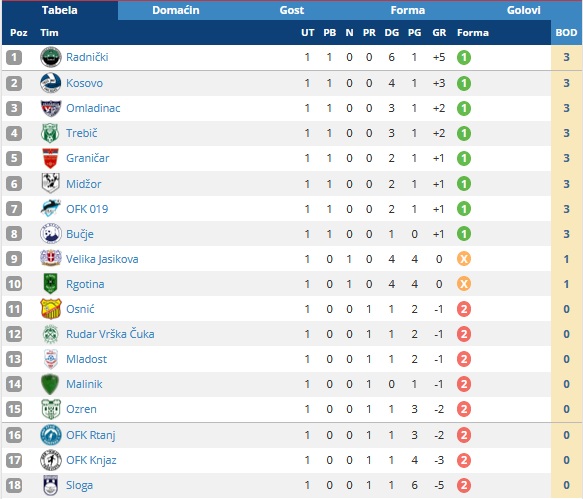Screen dimensions: 583x499
Task: Click the Kosovo club crest icon
Action: click(51, 83)
